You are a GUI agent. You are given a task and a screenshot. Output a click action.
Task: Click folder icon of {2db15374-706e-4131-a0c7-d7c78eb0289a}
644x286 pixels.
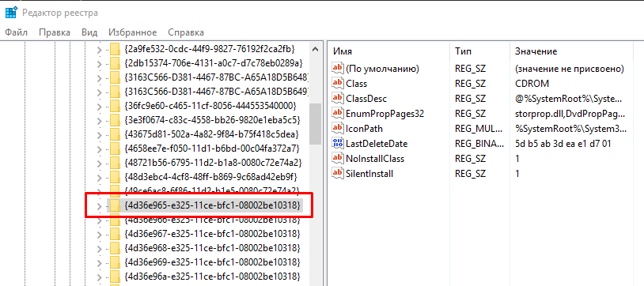point(115,64)
